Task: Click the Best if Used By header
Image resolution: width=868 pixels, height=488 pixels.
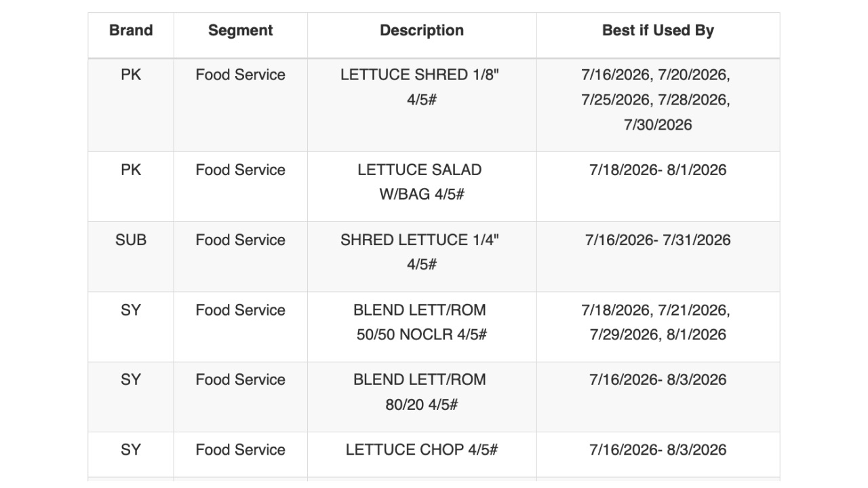Action: tap(658, 31)
